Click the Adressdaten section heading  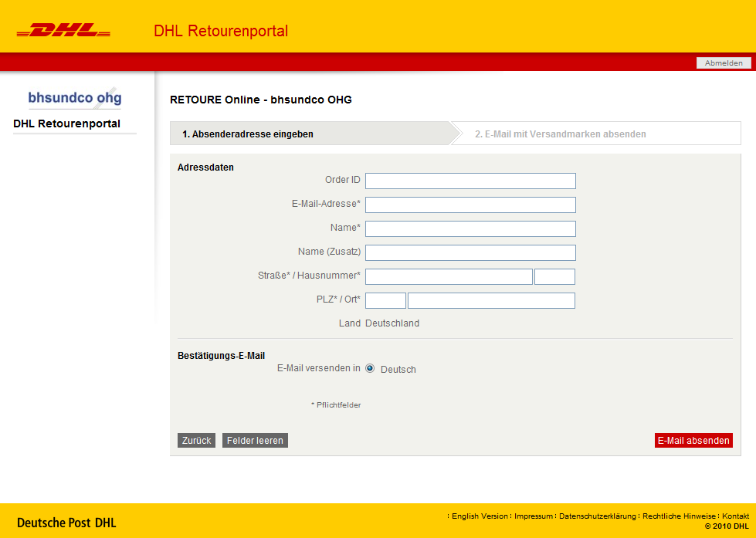[205, 167]
